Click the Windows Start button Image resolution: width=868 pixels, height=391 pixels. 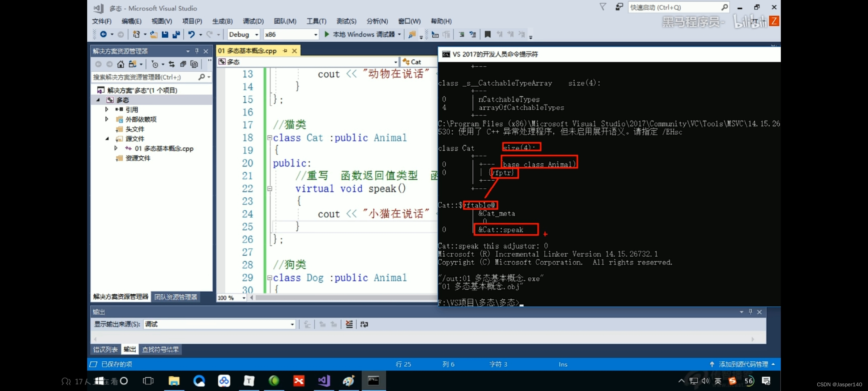pos(99,381)
